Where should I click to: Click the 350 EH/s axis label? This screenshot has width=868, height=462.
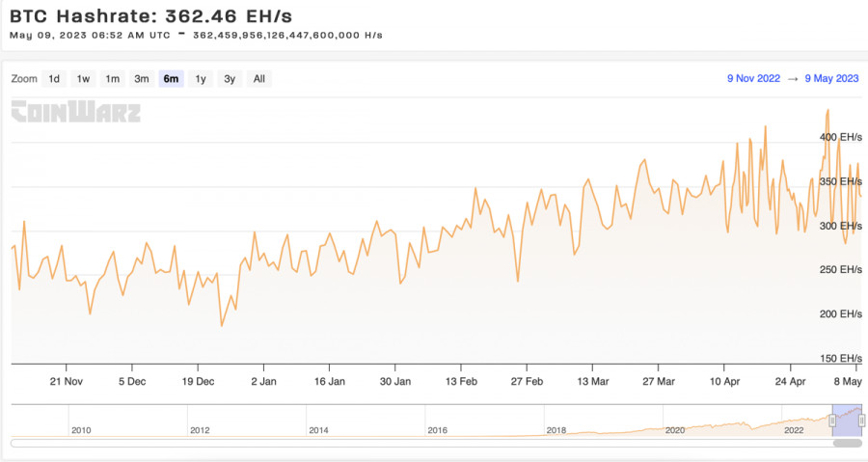click(841, 181)
